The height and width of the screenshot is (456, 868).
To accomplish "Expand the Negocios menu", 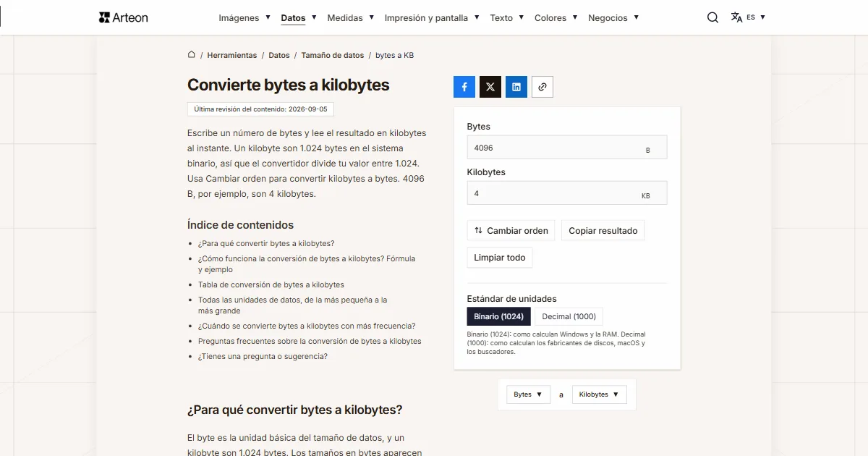I will [613, 17].
